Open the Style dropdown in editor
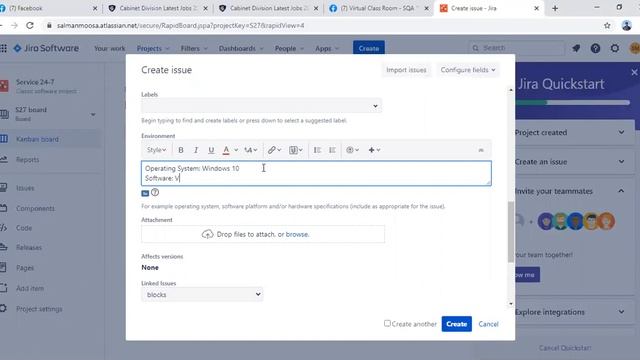The width and height of the screenshot is (640, 360). pyautogui.click(x=156, y=150)
